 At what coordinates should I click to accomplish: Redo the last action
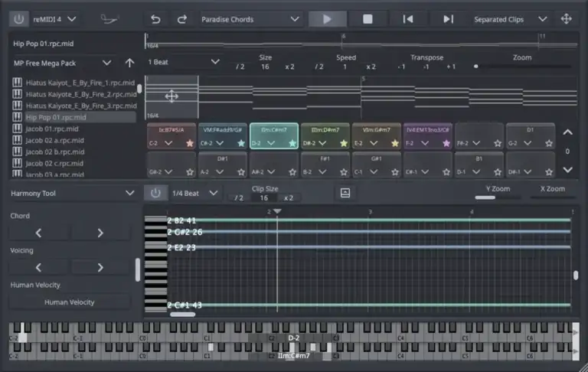182,19
